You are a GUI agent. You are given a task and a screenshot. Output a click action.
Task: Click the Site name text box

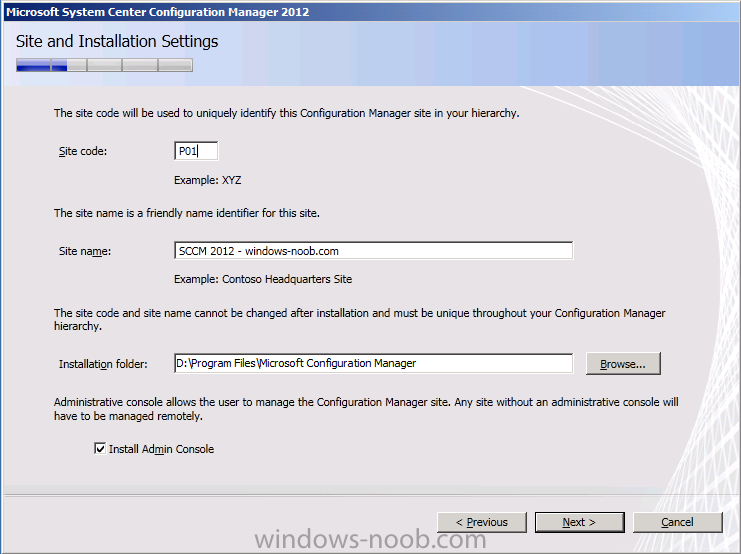coord(373,251)
